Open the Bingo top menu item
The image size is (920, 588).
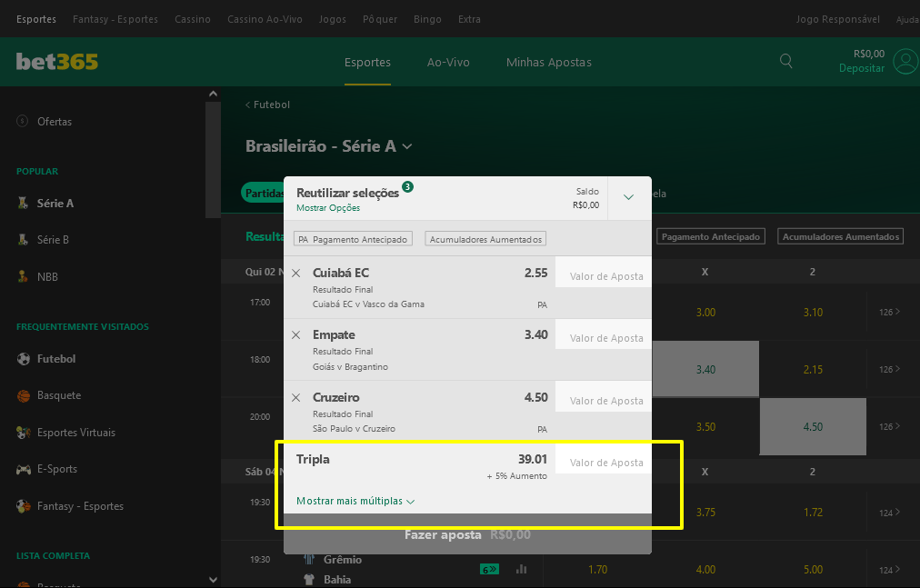point(427,19)
